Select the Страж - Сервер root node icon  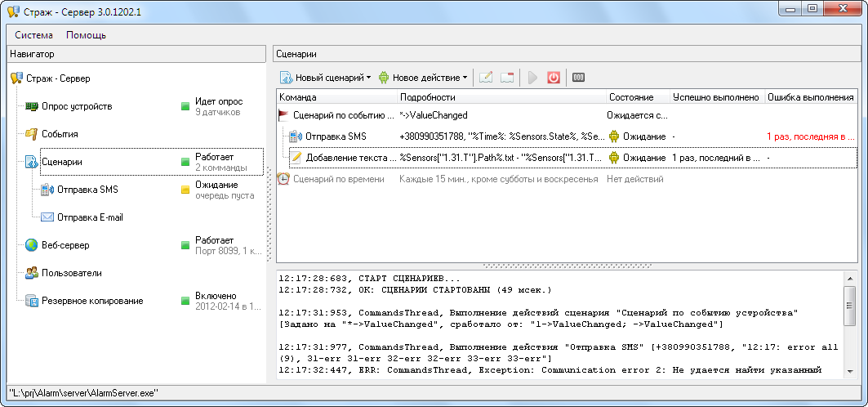(16, 78)
